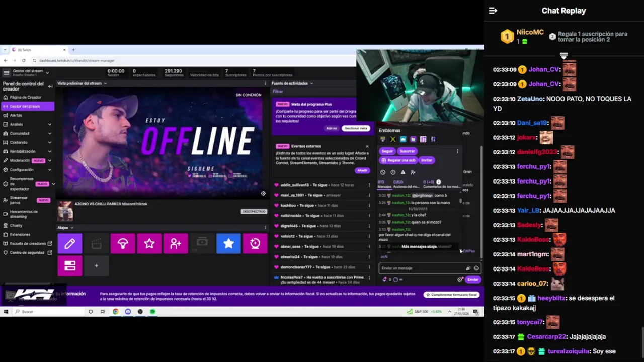Viewport: 644px width, 362px height.
Task: Click ZetaUno username in Chat Replay
Action: click(x=530, y=99)
